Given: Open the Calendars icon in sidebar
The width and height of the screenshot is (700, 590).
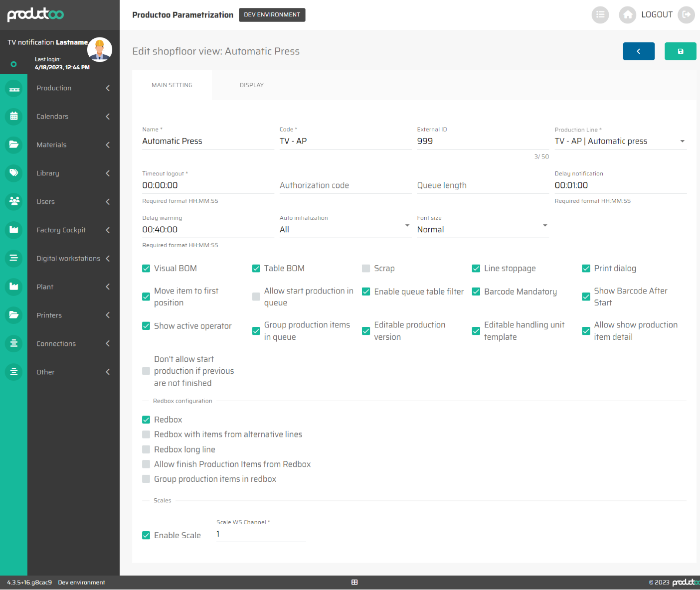Looking at the screenshot, I should [14, 117].
